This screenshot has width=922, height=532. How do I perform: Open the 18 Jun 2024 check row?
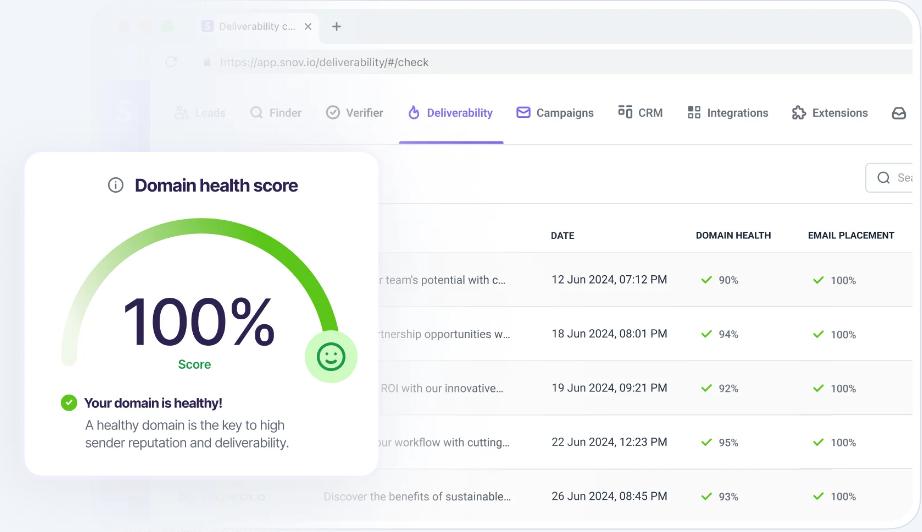[609, 334]
